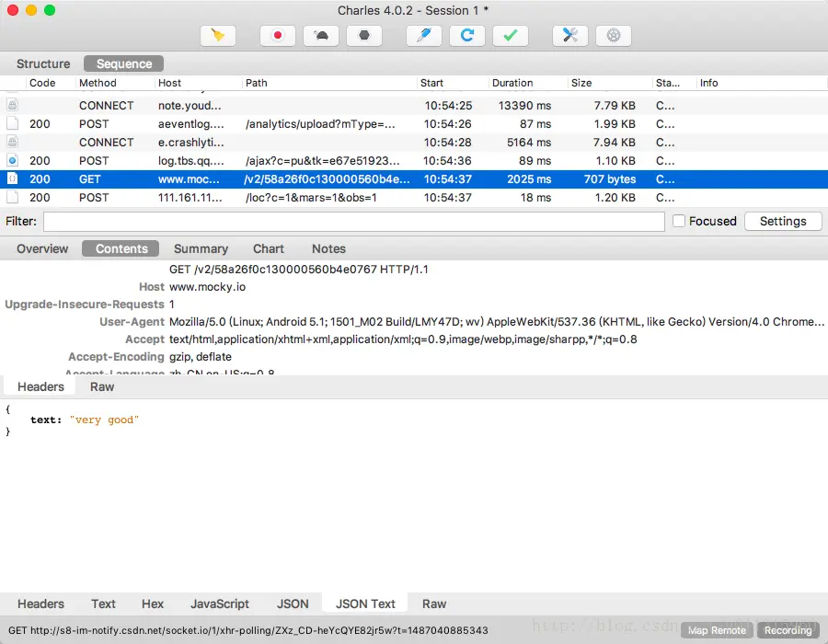Clear session with the broom icon

[x=218, y=35]
